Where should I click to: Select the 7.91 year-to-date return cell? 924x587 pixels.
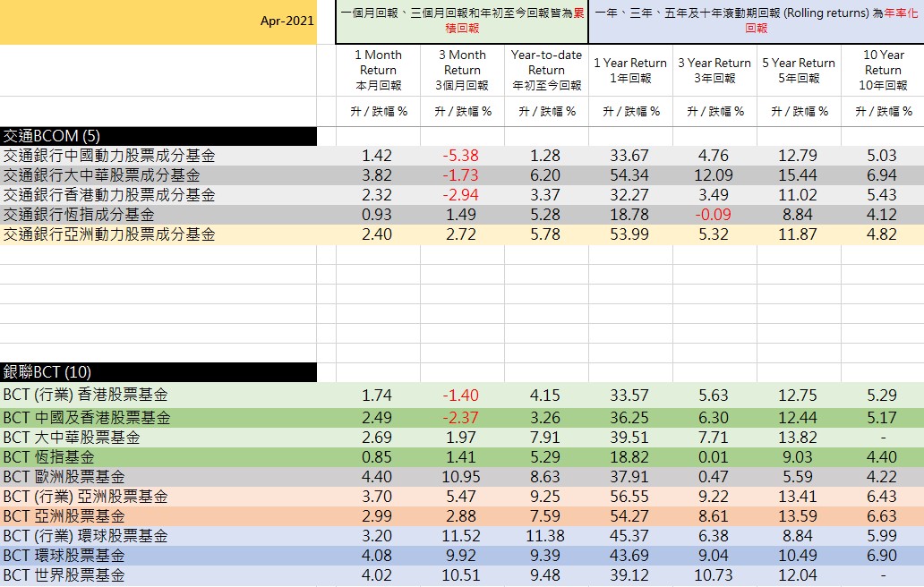pyautogui.click(x=545, y=438)
